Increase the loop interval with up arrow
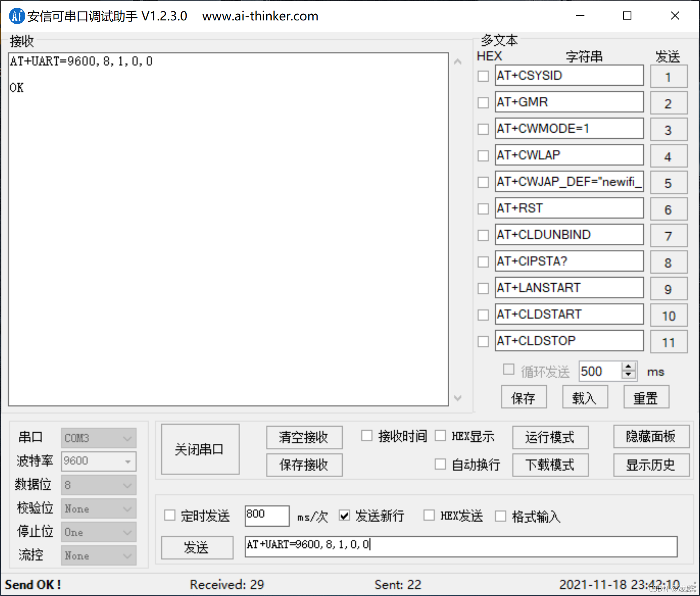This screenshot has width=700, height=596. point(629,367)
